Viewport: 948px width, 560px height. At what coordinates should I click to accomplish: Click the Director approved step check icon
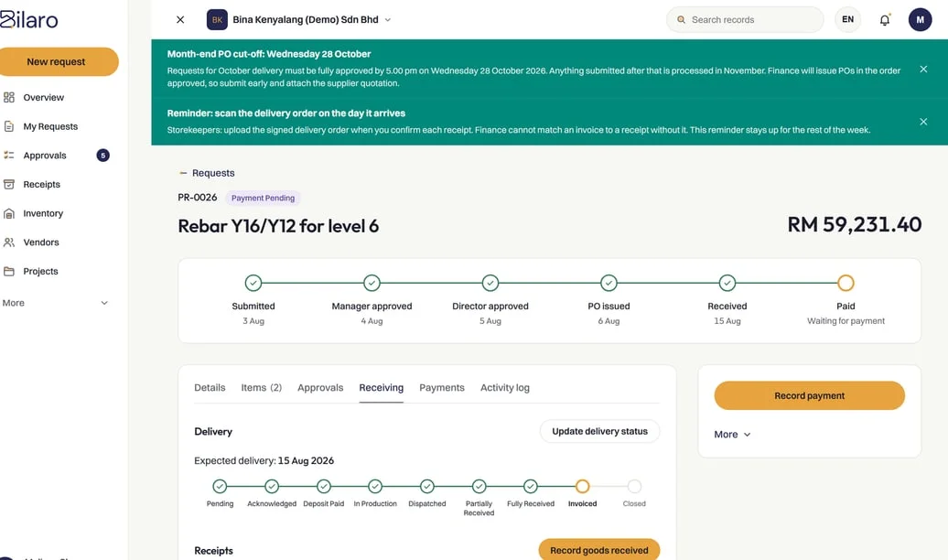tap(490, 283)
